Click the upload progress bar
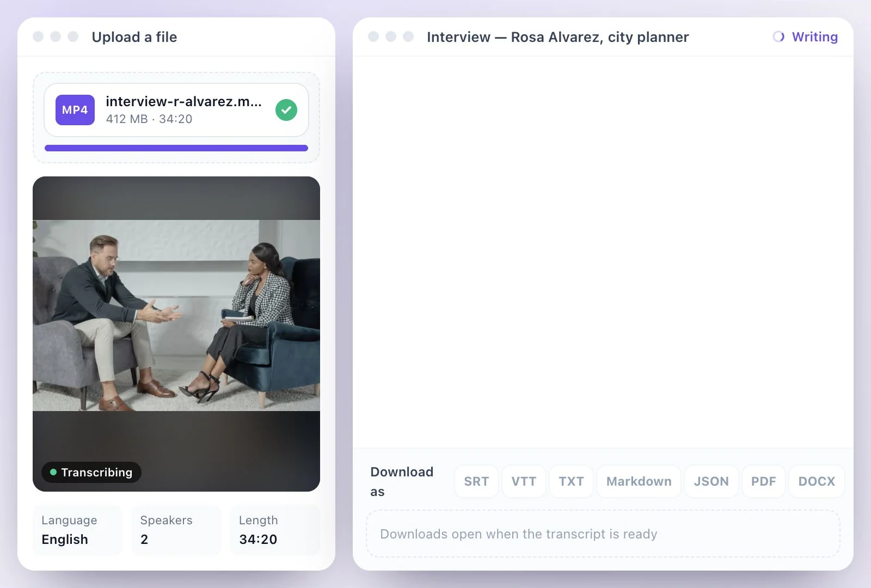The image size is (871, 588). tap(176, 148)
